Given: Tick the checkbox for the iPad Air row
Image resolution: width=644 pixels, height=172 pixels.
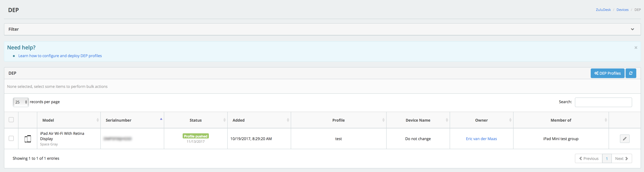Looking at the screenshot, I should 11,138.
